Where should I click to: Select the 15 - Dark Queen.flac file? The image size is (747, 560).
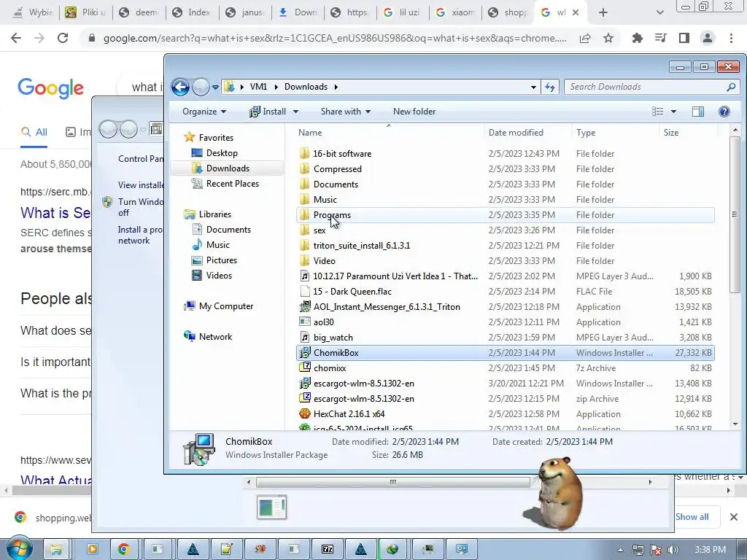click(352, 292)
